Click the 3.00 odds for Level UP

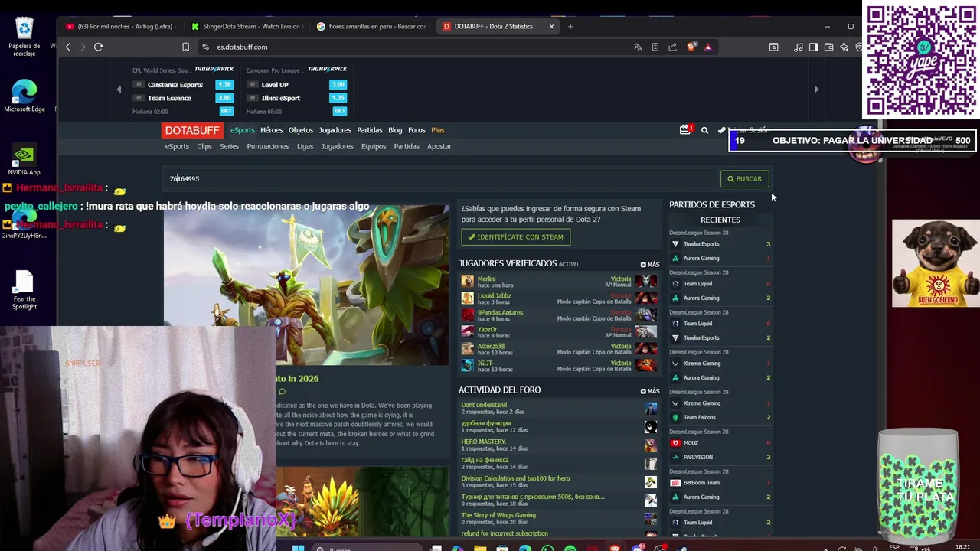[338, 85]
